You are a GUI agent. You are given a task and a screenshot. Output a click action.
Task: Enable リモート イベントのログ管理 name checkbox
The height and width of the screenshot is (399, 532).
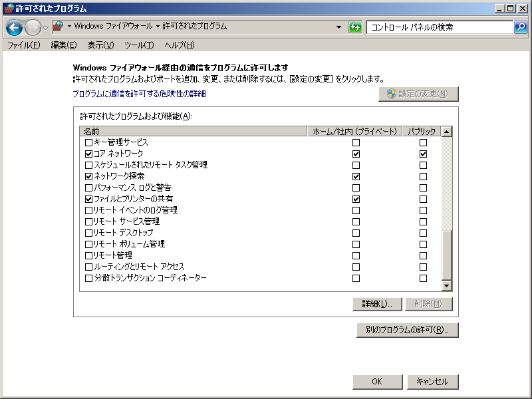point(88,210)
